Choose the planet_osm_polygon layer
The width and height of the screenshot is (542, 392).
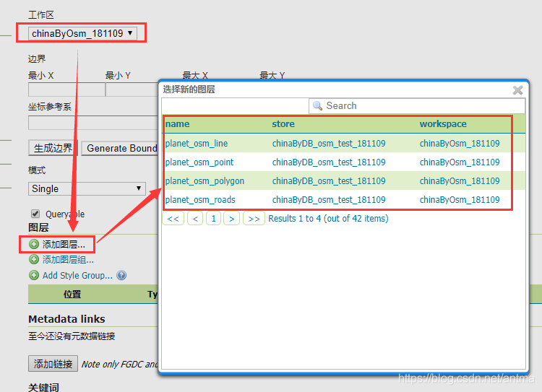click(205, 181)
